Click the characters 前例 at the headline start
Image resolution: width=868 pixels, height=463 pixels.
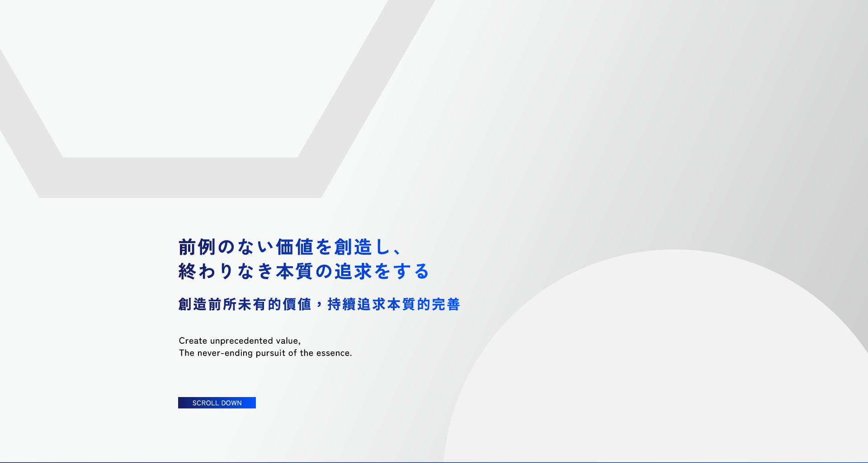pos(197,247)
